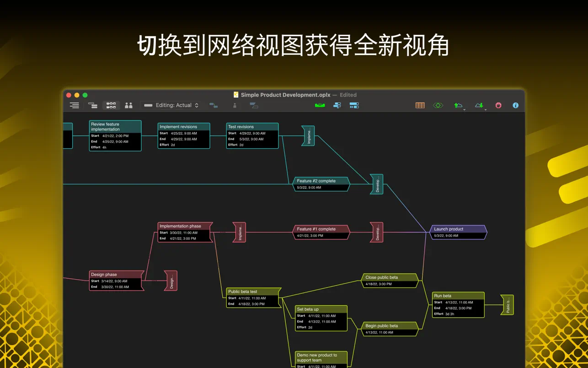Switch to the Gantt chart view icon
Screen dimensions: 588x368
click(x=93, y=105)
